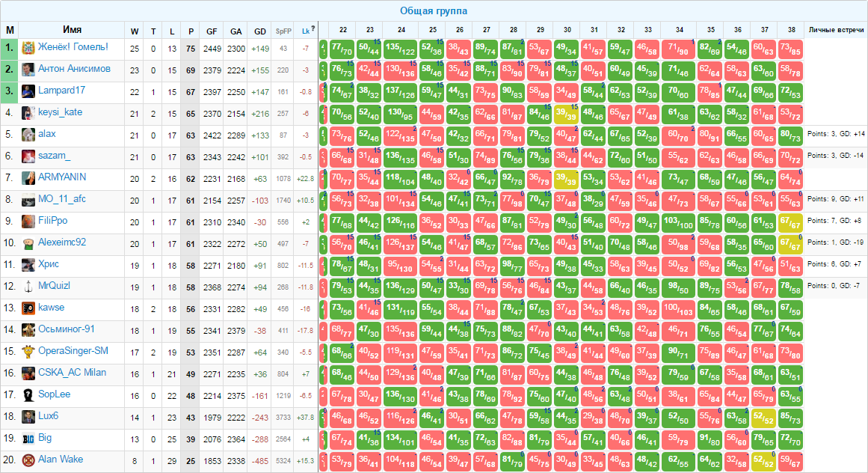
Task: Select the Общая группа heading
Action: tap(434, 10)
